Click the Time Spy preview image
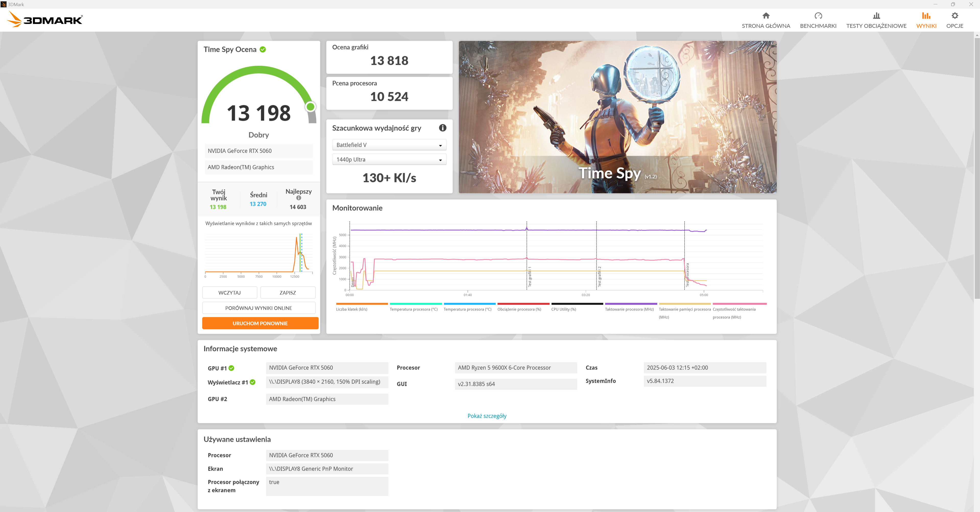 click(617, 117)
